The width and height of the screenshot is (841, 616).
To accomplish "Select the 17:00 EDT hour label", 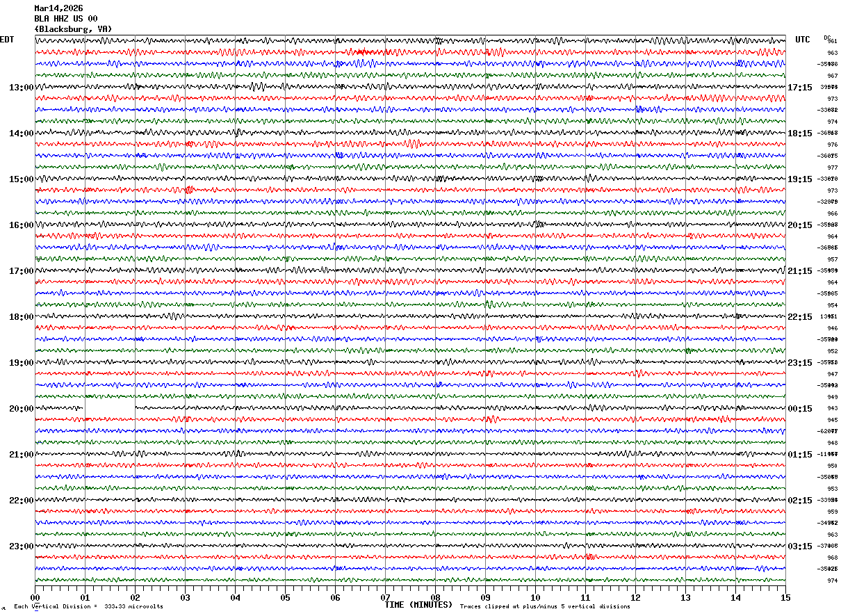I will tap(21, 271).
